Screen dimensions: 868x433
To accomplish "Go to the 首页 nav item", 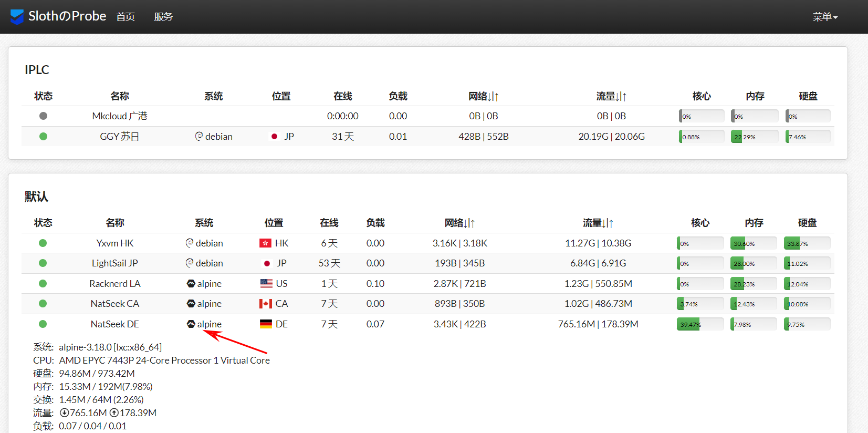I will pos(126,17).
